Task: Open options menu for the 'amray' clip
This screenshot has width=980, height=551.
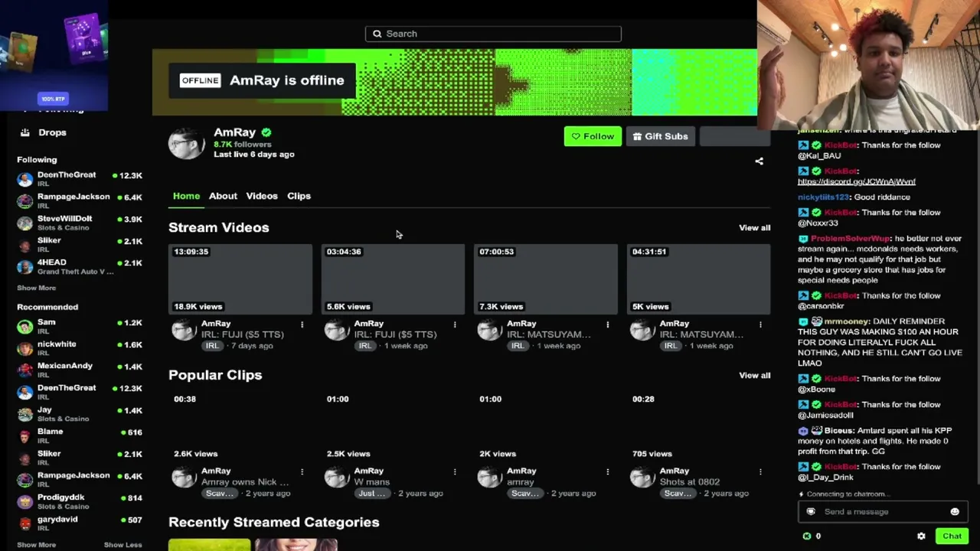Action: click(607, 472)
